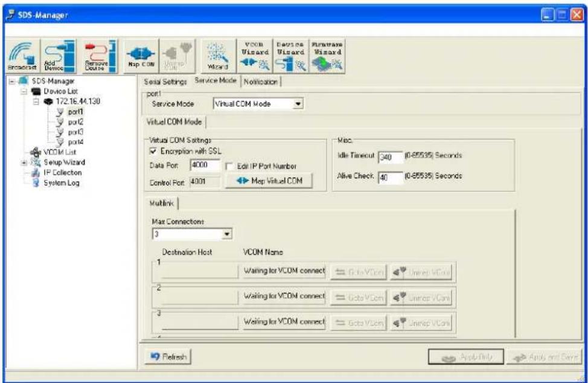Screen dimensions: 588x383
Task: Launch the Firmware Wizard icon
Action: click(x=327, y=56)
